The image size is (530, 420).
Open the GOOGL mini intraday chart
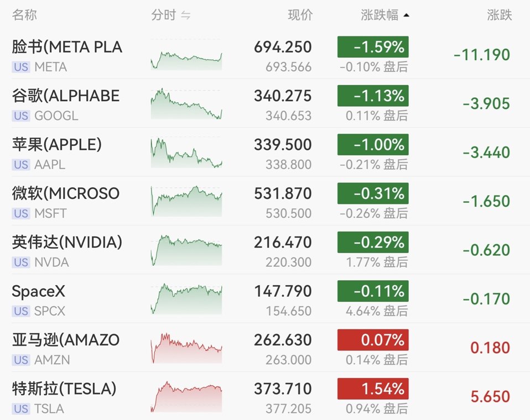click(x=186, y=104)
